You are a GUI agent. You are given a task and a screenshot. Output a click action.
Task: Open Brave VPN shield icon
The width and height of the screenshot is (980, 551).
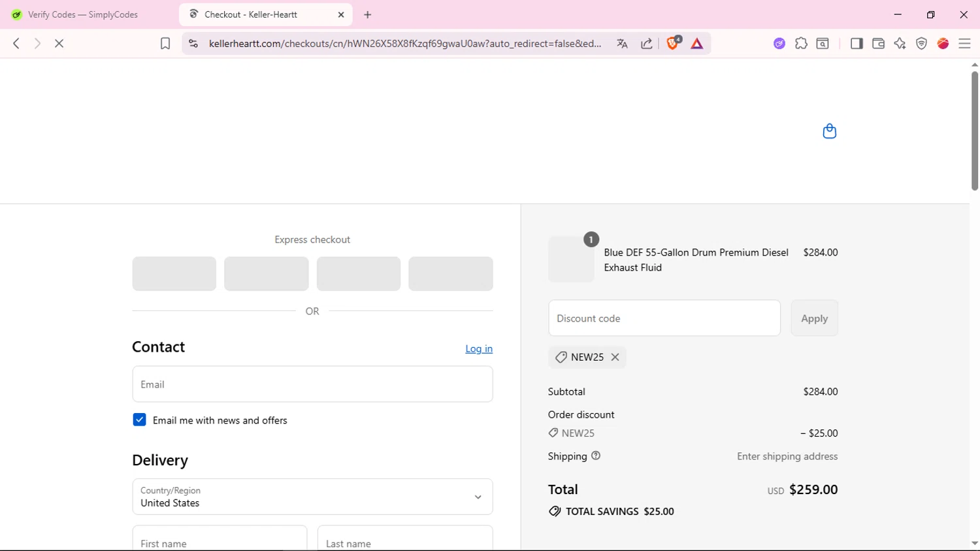pyautogui.click(x=921, y=44)
